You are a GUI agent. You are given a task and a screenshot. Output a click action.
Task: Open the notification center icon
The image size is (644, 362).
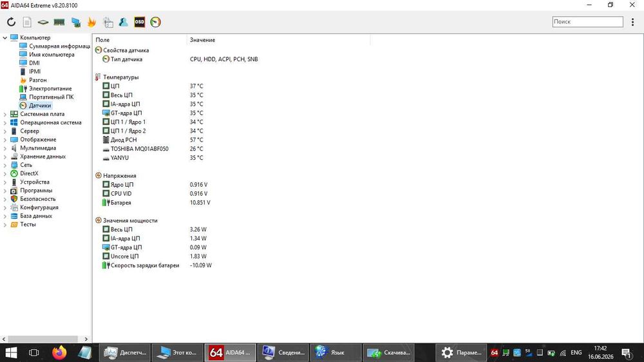coord(627,353)
